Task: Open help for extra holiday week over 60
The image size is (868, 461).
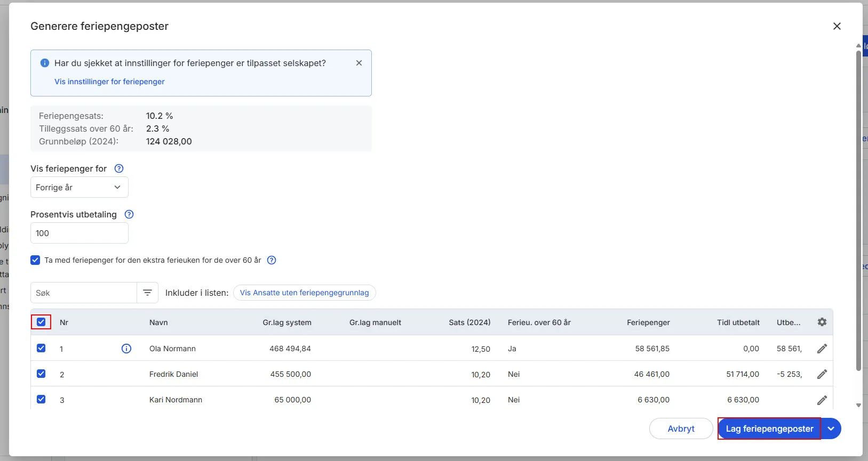Action: click(272, 260)
